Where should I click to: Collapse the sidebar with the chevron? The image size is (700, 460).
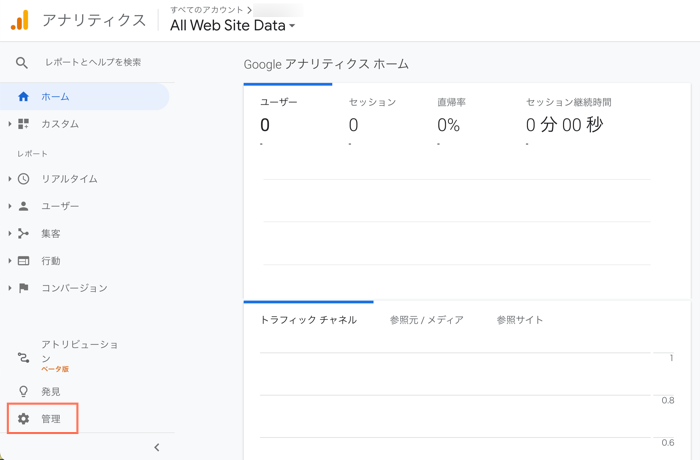[x=157, y=447]
